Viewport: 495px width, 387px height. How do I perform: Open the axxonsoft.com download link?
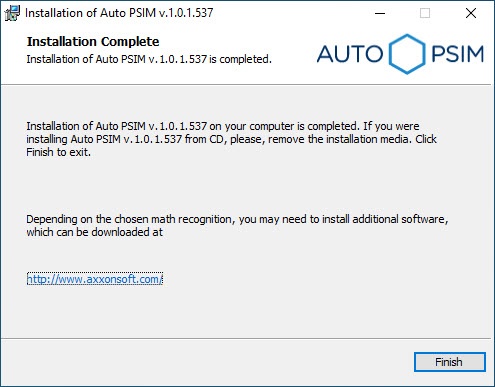coord(95,279)
